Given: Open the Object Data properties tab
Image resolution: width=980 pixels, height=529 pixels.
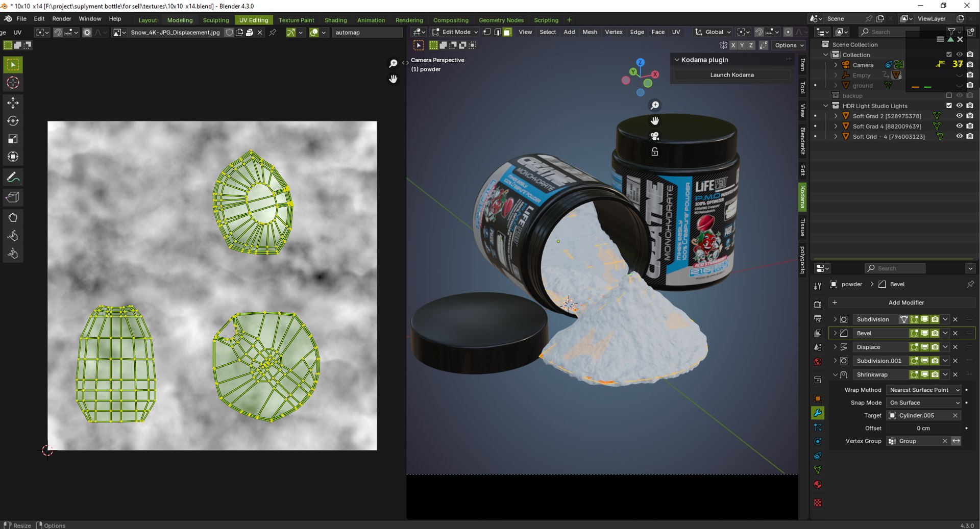Looking at the screenshot, I should (818, 470).
